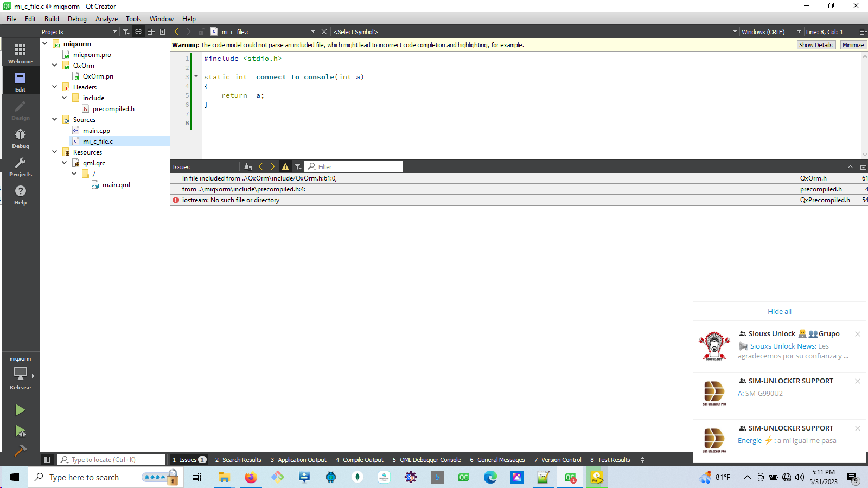Click the filter tree icon in Projects panel
Image resolution: width=868 pixels, height=488 pixels.
click(x=126, y=32)
